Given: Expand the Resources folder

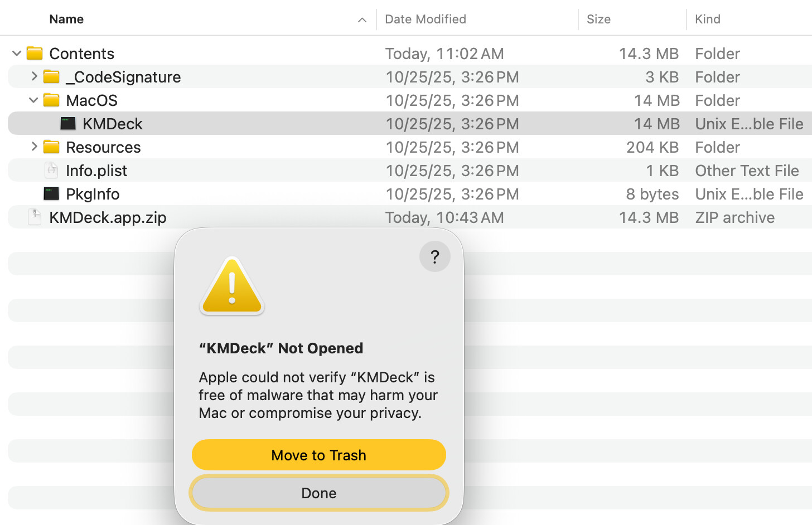Looking at the screenshot, I should coord(34,147).
